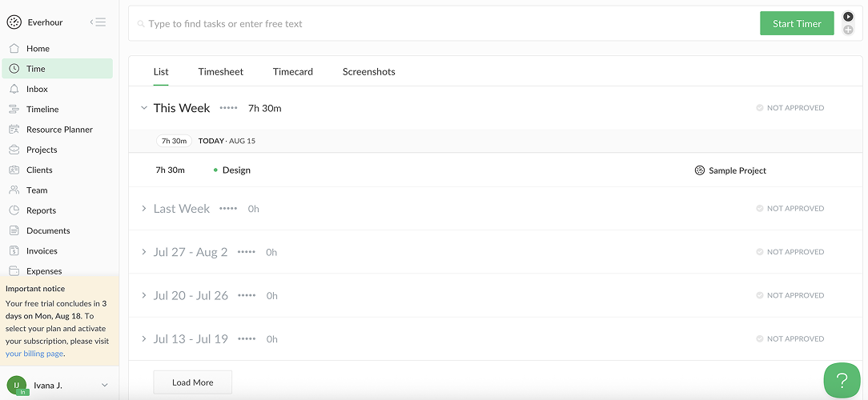
Task: Switch to the Timesheet tab
Action: pyautogui.click(x=221, y=72)
